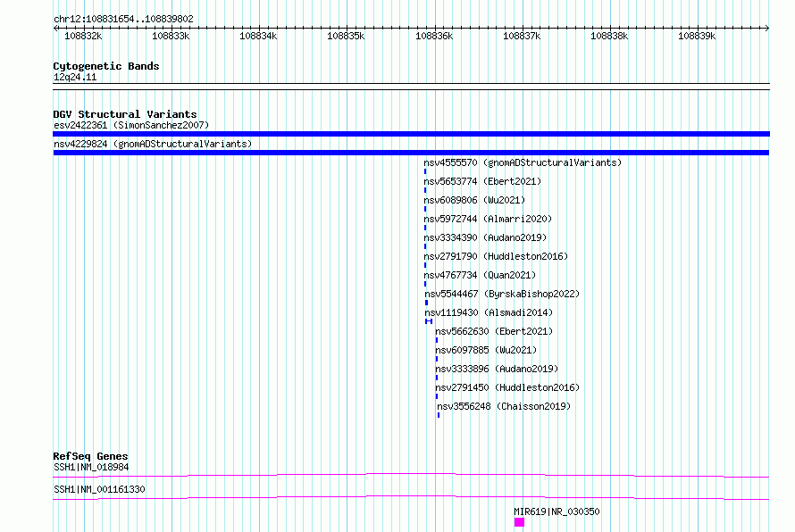Select variant nsv6097885 (Wu2021)
Image resolution: width=795 pixels, height=532 pixels.
[x=486, y=350]
